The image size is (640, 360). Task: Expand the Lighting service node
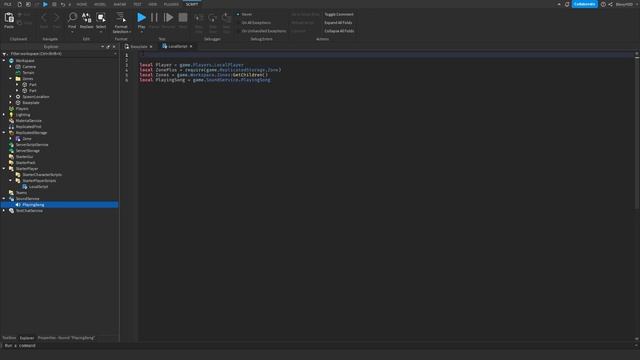tap(4, 115)
